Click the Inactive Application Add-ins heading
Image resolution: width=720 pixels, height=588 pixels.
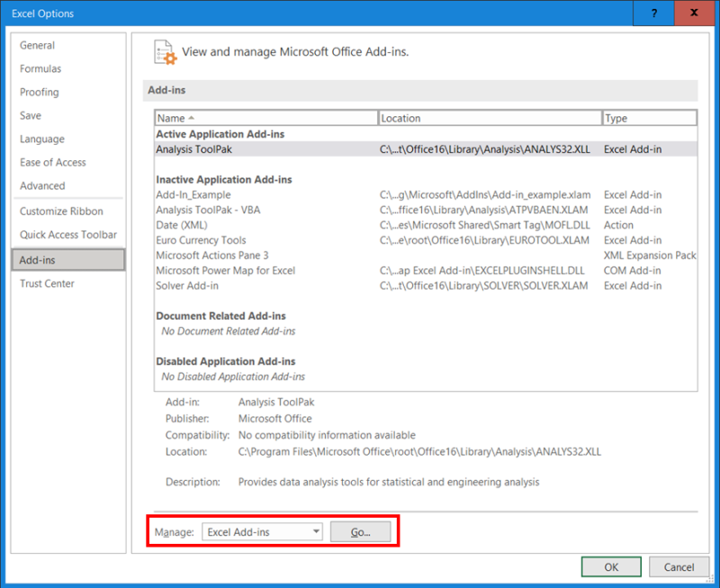(x=224, y=179)
